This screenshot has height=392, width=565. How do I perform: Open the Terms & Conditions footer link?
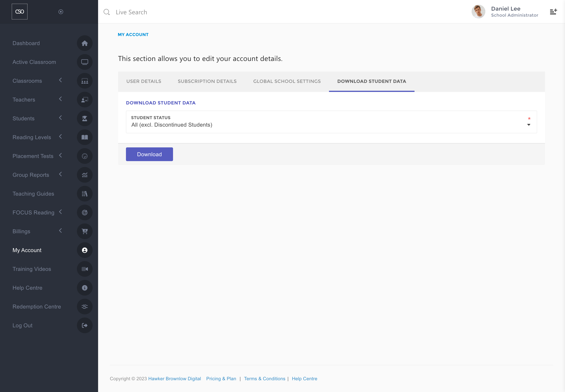(265, 378)
